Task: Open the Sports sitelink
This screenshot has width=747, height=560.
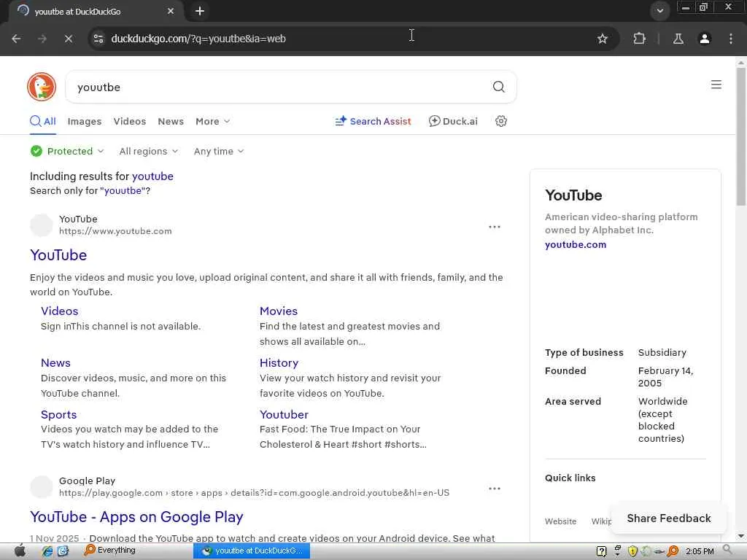Action: pos(58,415)
